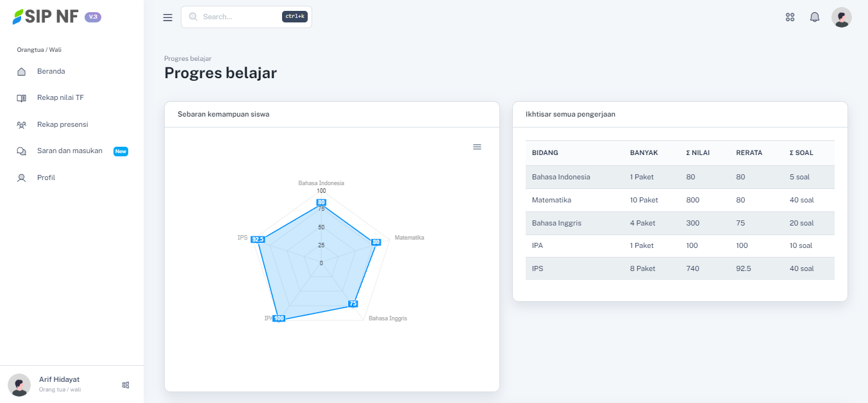
Task: Open the radar chart options menu
Action: (x=477, y=147)
